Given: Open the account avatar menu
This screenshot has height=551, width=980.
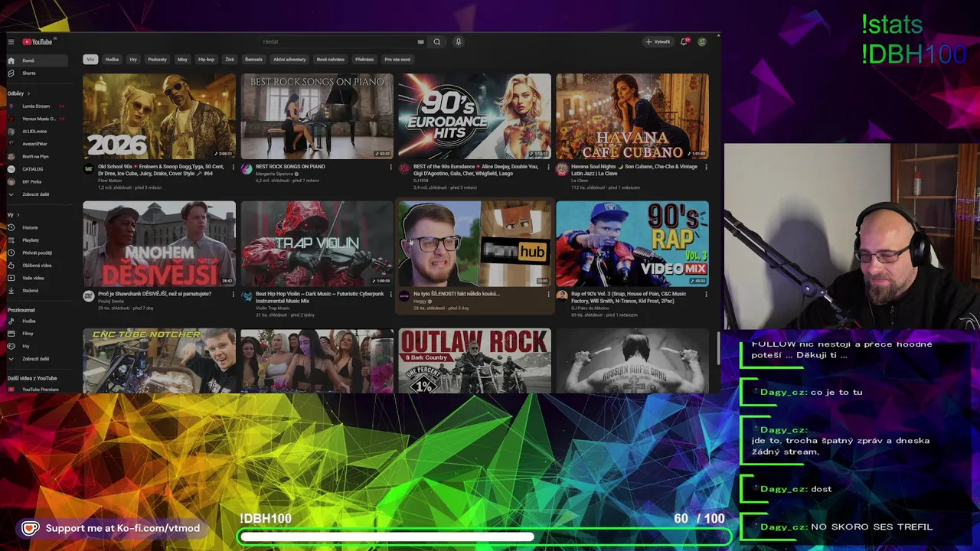Looking at the screenshot, I should (702, 42).
